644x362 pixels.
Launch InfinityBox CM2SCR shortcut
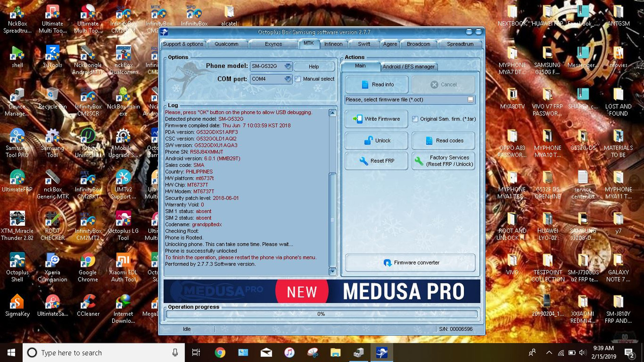88,101
